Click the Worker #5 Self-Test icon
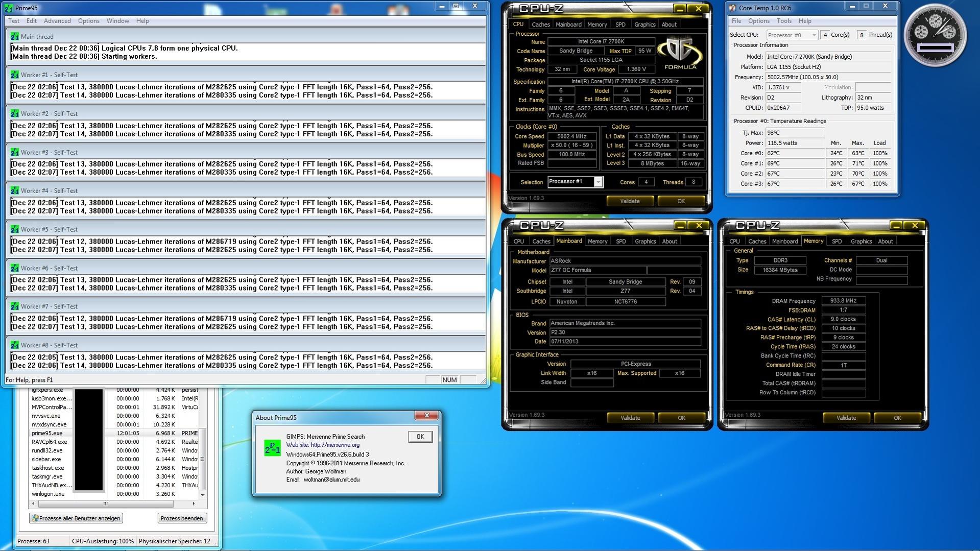 point(15,229)
